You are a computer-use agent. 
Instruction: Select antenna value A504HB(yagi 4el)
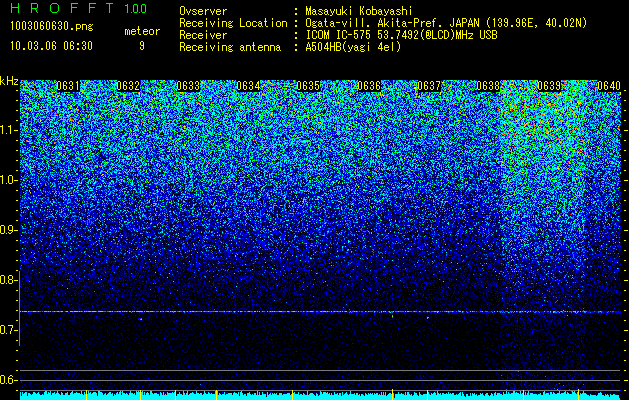(x=353, y=47)
